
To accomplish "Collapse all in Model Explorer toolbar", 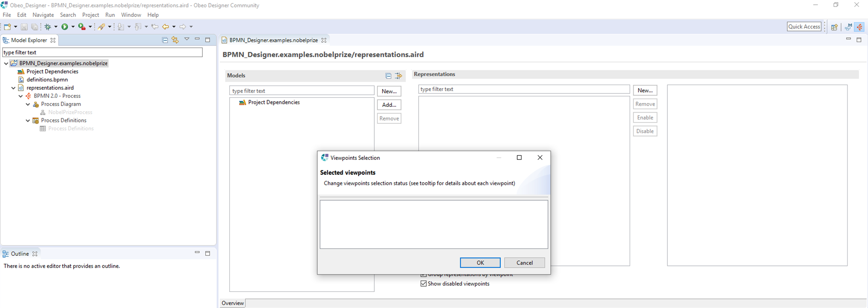I will point(165,40).
